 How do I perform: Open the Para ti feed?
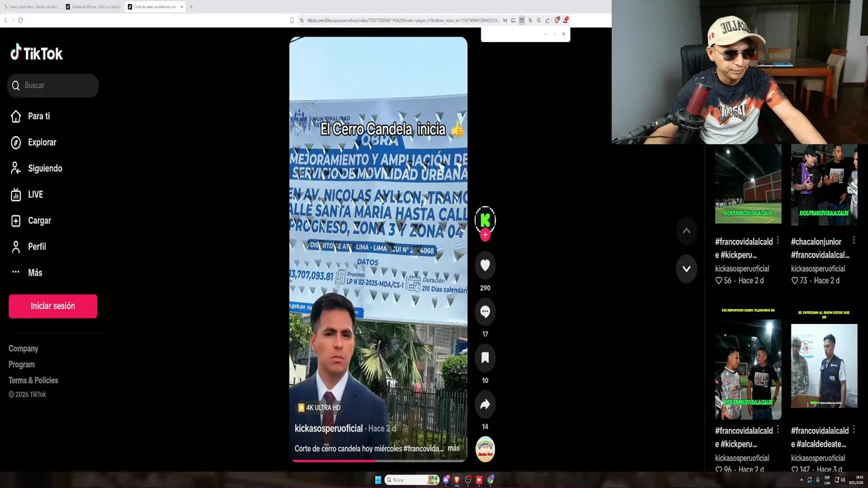point(31,117)
